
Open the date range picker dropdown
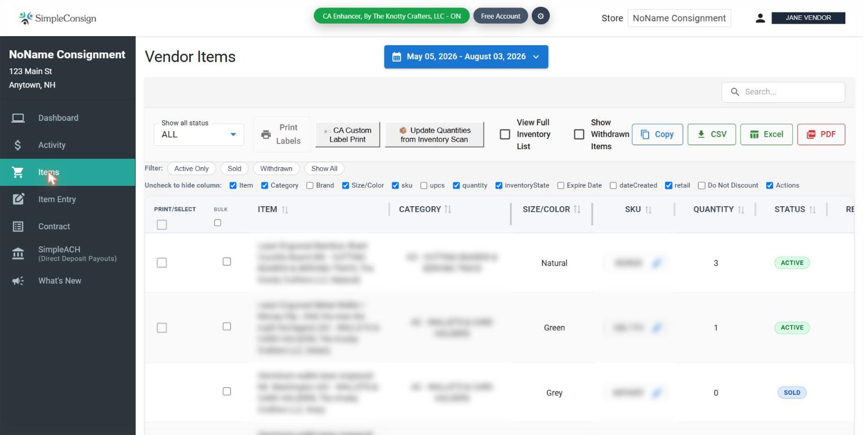466,56
